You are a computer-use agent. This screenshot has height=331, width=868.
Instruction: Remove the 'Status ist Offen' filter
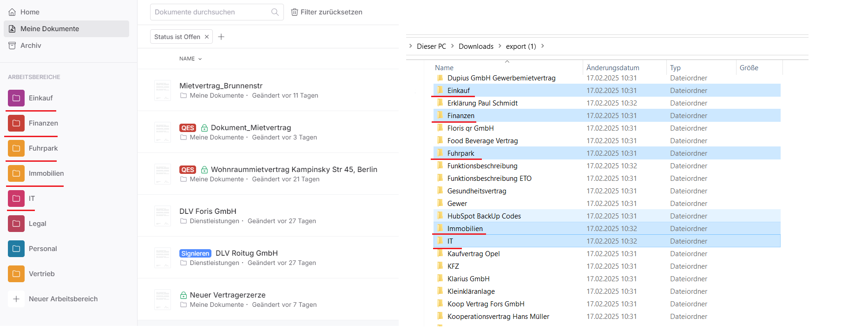click(207, 37)
